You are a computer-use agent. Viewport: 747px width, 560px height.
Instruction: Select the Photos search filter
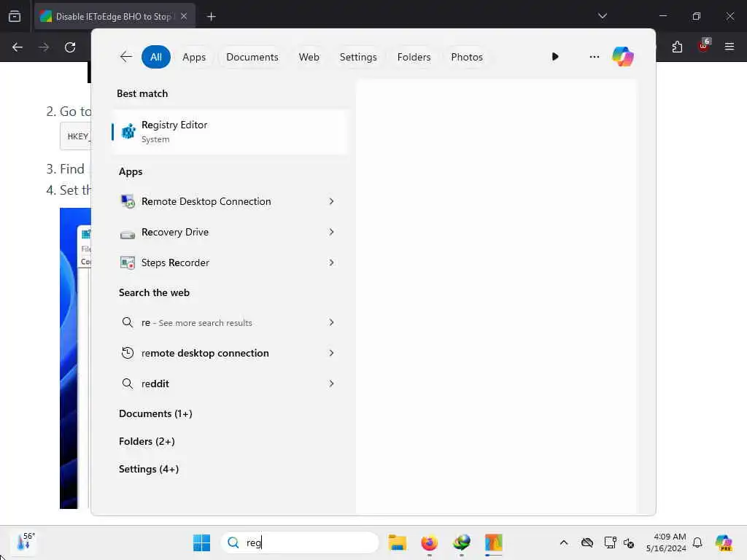tap(466, 57)
